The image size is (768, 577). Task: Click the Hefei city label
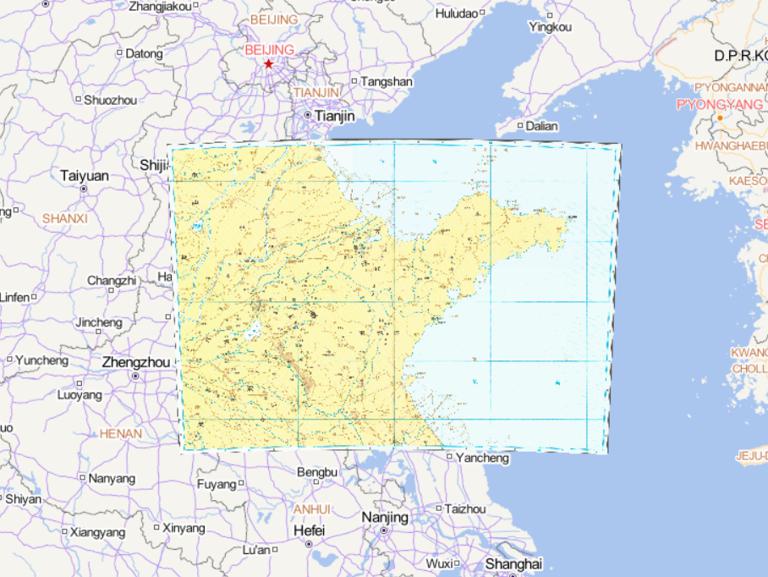(x=309, y=530)
